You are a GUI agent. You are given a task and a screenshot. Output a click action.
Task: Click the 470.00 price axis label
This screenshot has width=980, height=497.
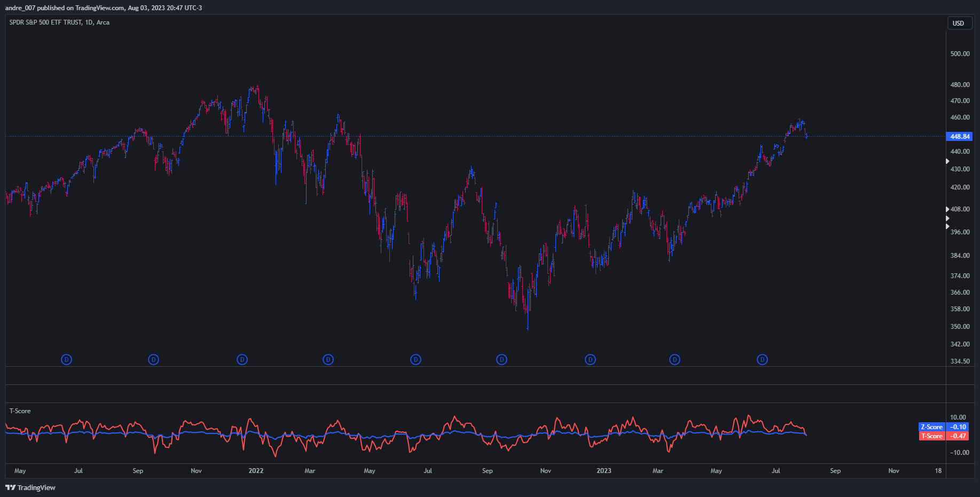[960, 101]
